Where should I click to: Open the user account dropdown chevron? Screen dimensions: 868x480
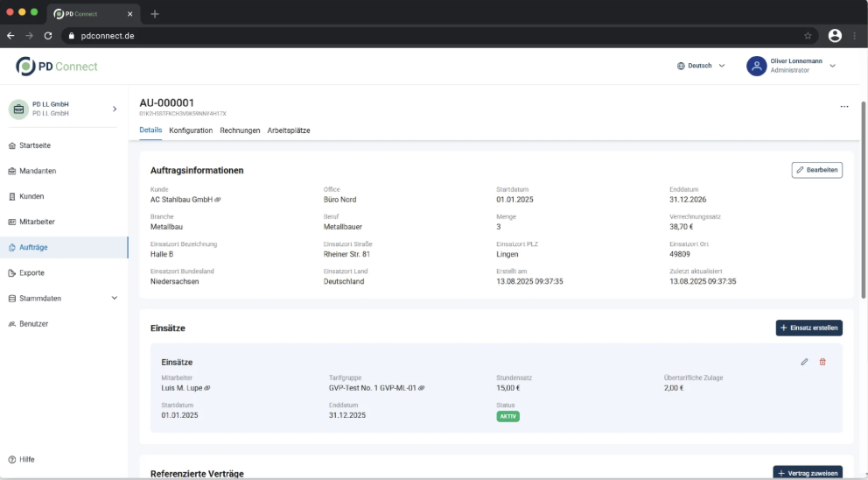[832, 66]
